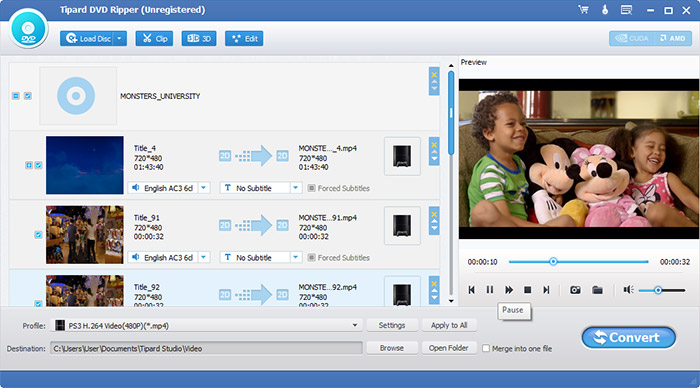Viewport: 700px width, 388px height.
Task: Mute the preview volume
Action: coord(629,290)
